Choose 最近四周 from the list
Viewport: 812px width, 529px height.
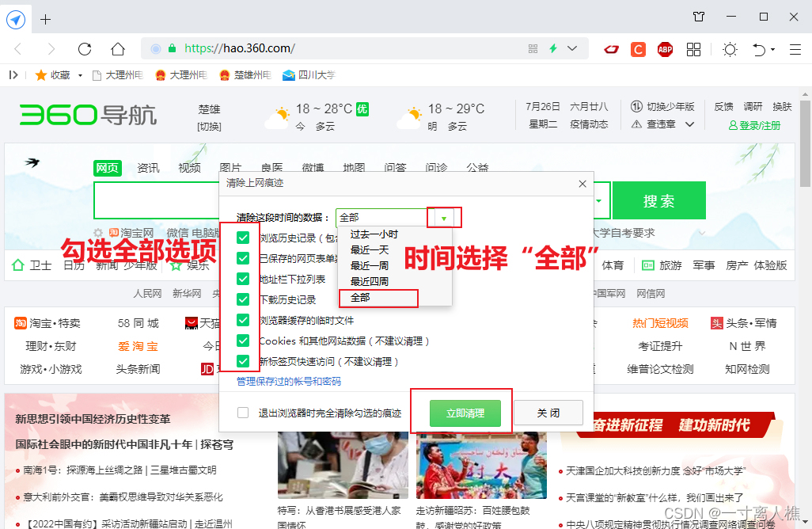[x=370, y=281]
